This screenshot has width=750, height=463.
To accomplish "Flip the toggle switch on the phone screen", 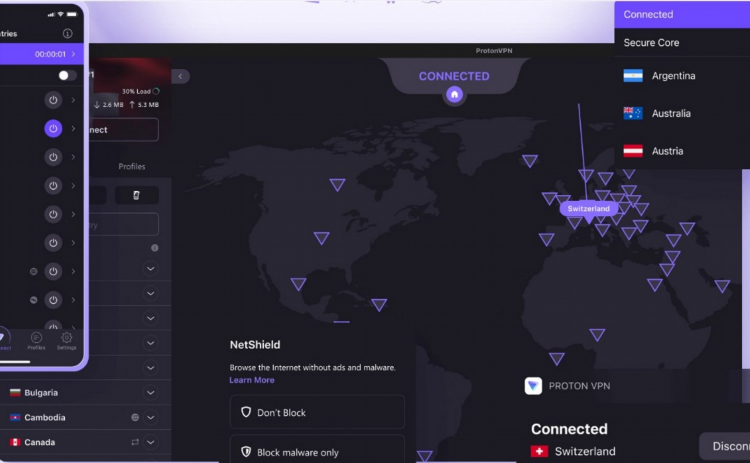I will 66,75.
